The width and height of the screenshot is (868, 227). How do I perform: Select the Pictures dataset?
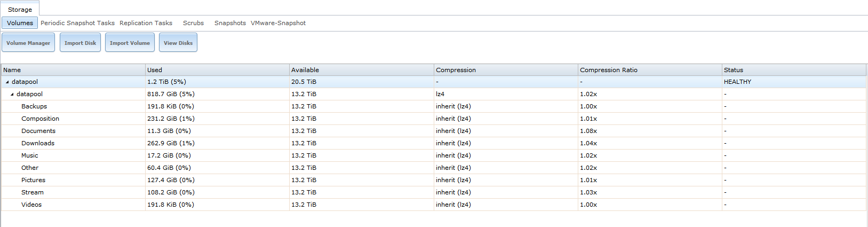[434, 180]
